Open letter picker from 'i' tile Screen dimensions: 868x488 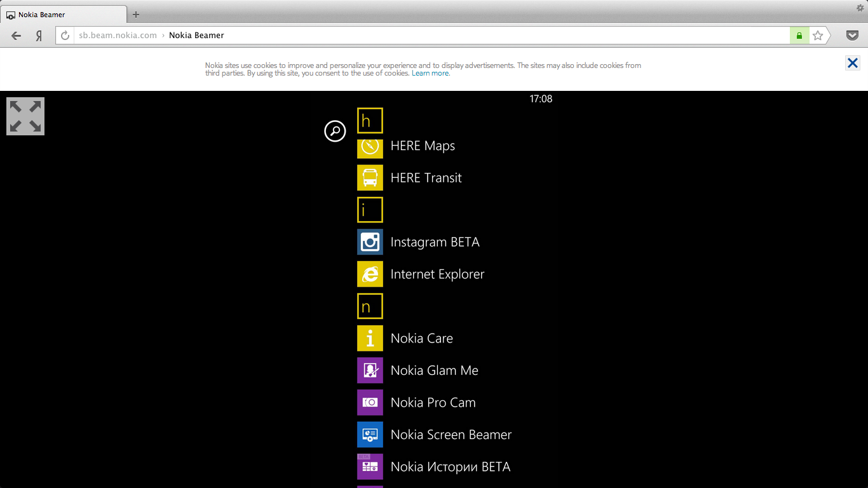point(370,210)
